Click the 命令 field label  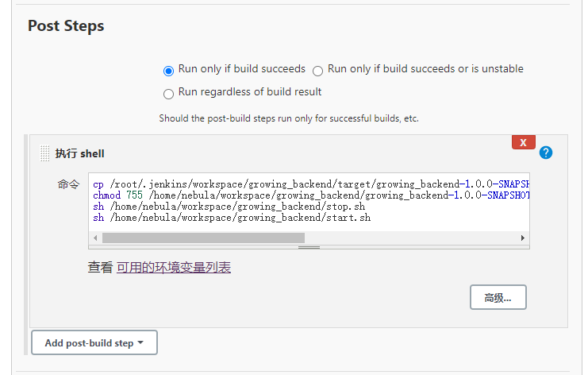[68, 184]
